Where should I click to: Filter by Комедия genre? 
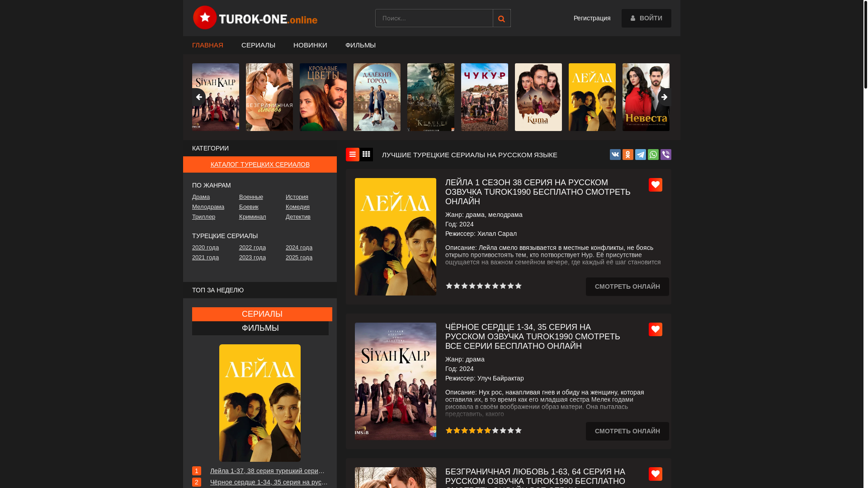click(x=297, y=207)
